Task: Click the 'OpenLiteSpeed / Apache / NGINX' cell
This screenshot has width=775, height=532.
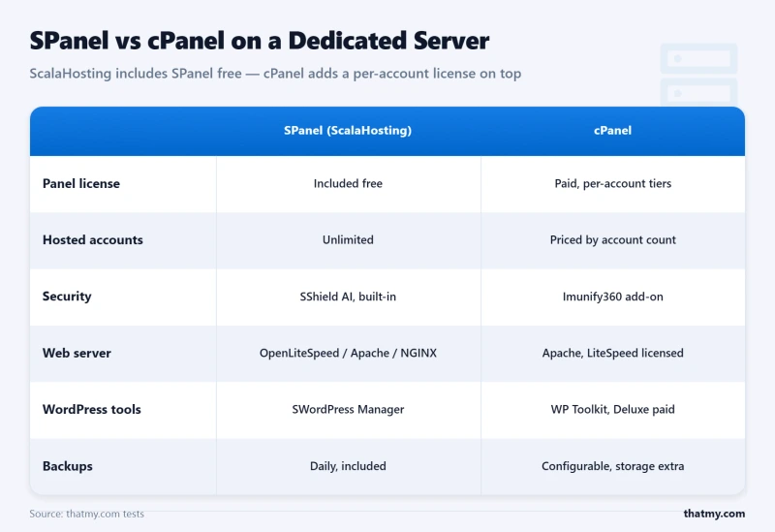Action: pyautogui.click(x=348, y=353)
